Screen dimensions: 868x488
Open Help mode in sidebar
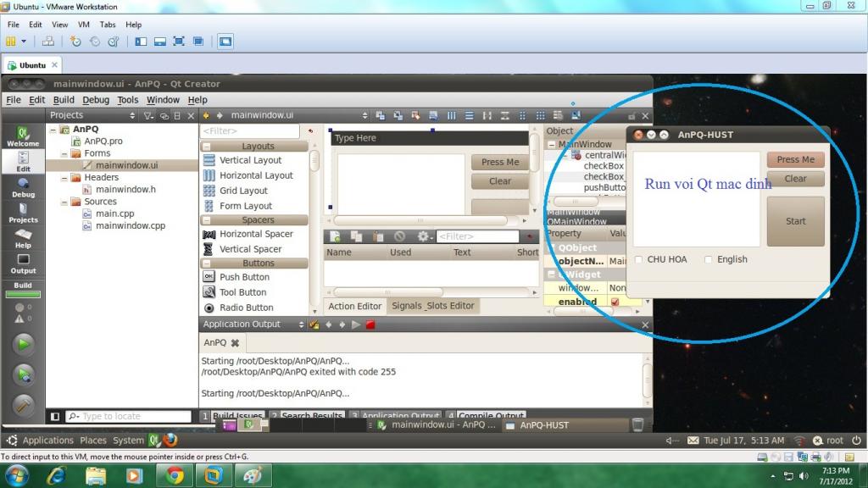click(23, 238)
